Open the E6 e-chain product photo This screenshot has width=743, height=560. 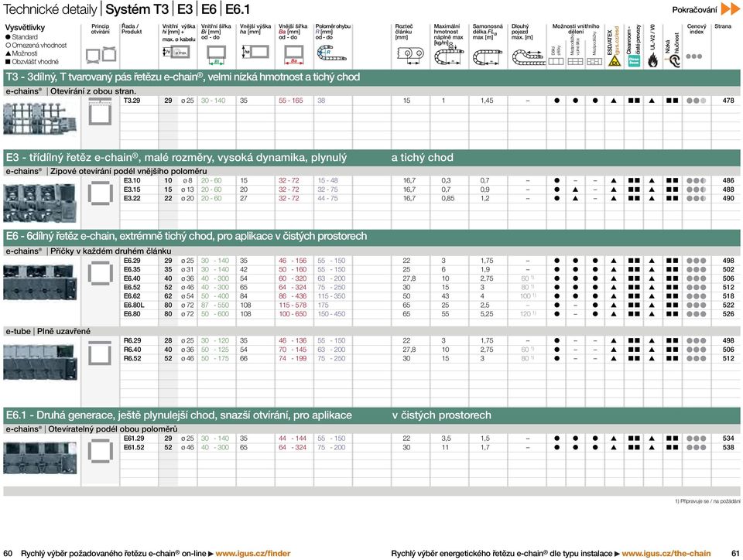pyautogui.click(x=39, y=282)
